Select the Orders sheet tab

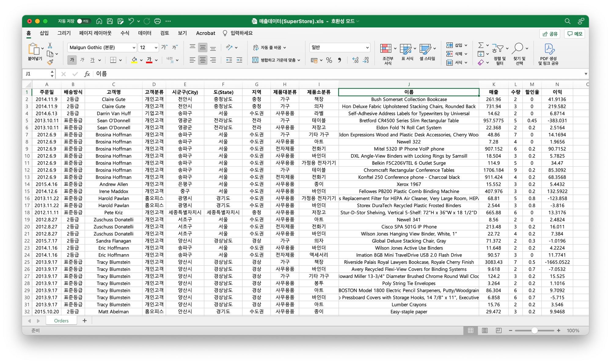(x=61, y=321)
